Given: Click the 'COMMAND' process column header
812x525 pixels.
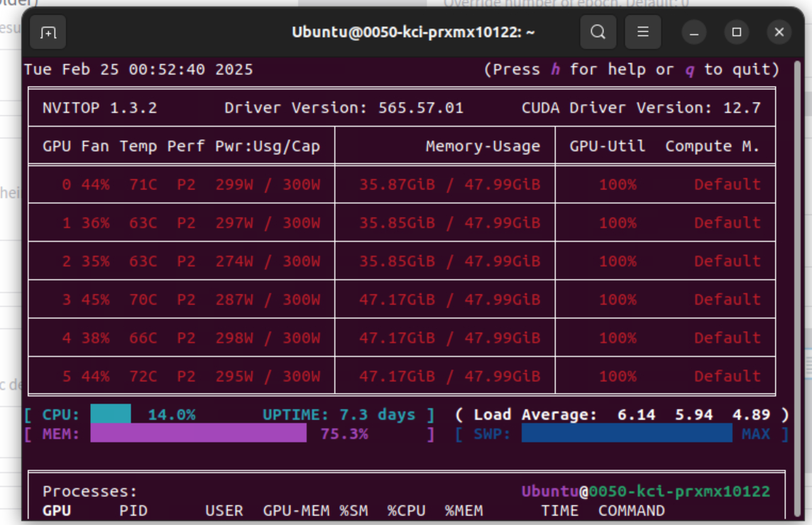Looking at the screenshot, I should pos(631,511).
